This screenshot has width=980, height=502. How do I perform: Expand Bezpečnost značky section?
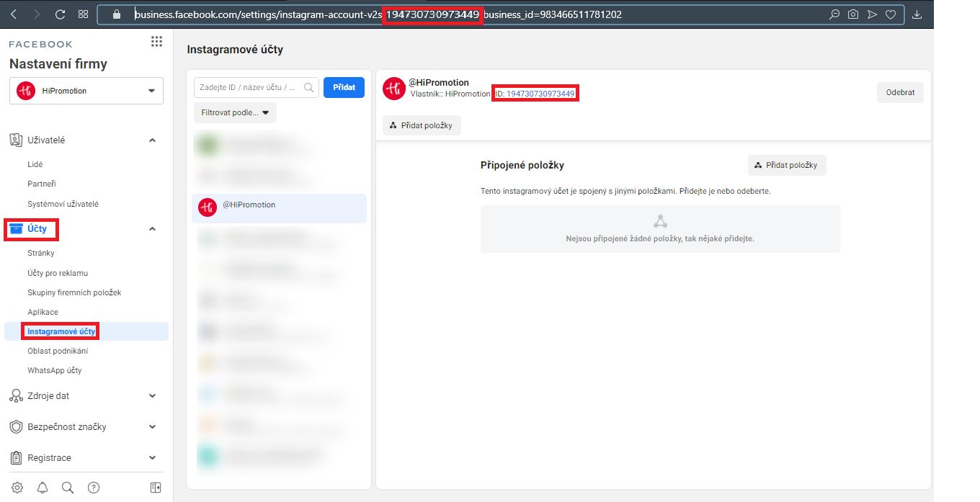point(152,426)
